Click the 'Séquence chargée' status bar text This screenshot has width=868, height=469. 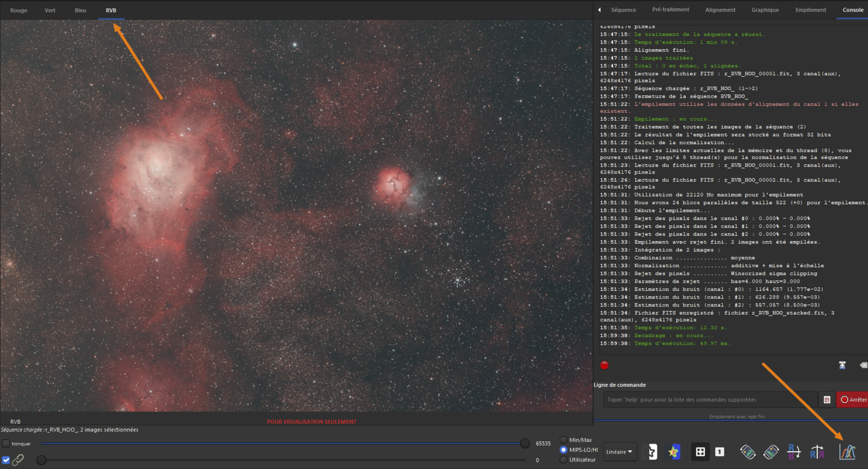point(69,430)
